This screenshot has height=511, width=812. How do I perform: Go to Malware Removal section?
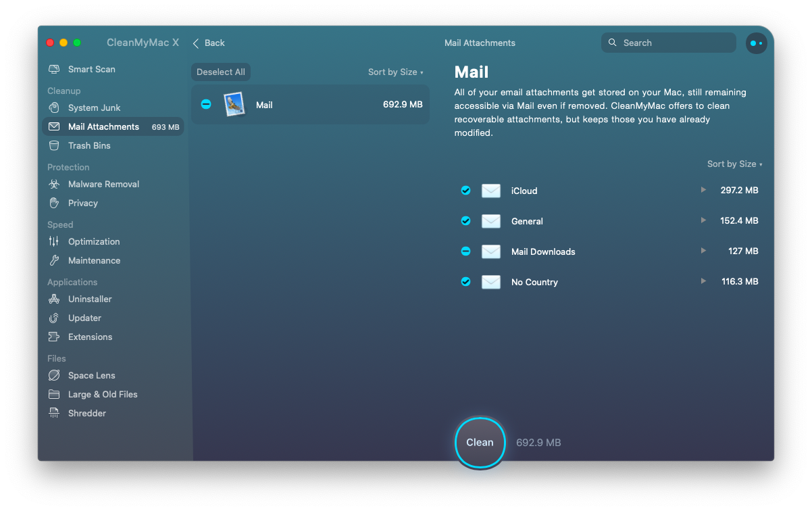pyautogui.click(x=113, y=184)
